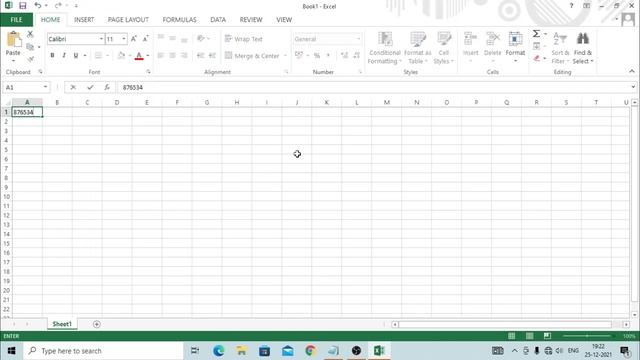Click the taskbar search box
640x360 pixels.
tap(104, 351)
